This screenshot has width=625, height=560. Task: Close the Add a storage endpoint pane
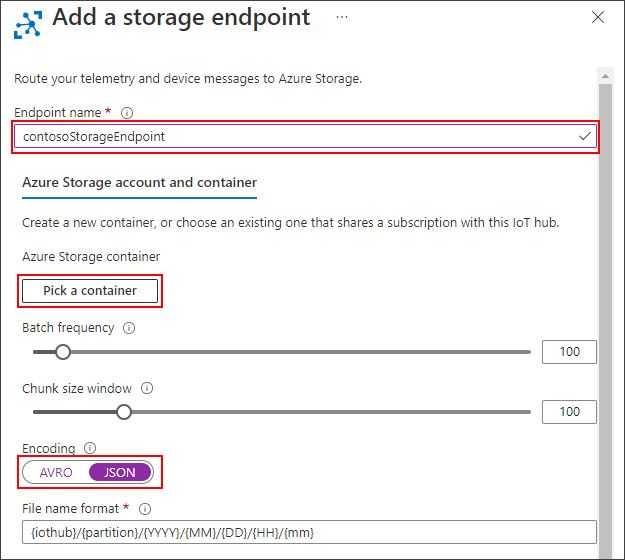click(598, 18)
